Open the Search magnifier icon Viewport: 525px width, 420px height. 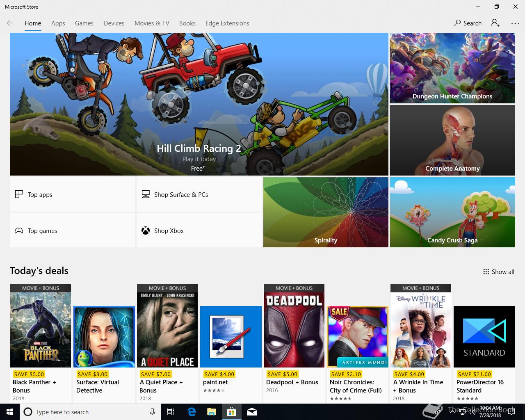(457, 23)
